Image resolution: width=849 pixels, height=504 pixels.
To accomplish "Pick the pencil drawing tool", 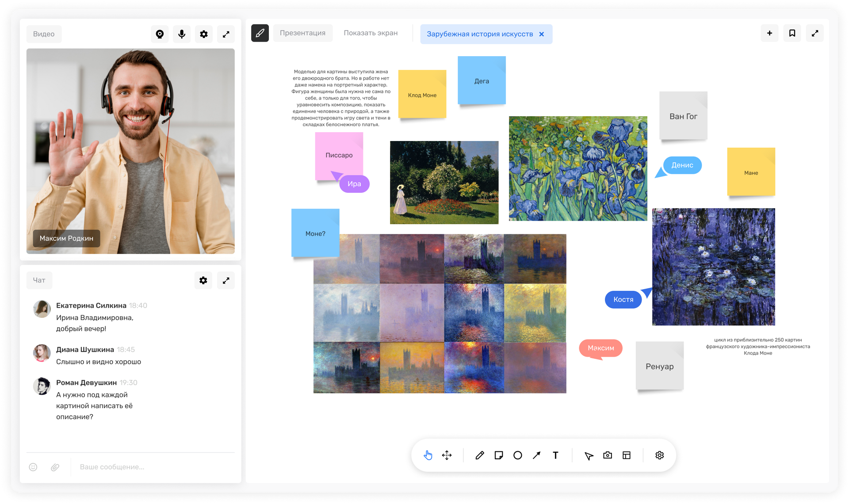I will tap(480, 455).
